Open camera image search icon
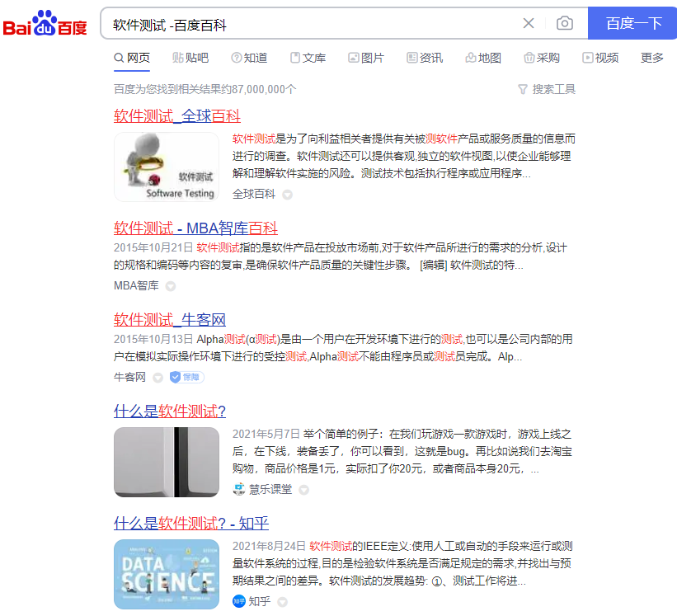 [x=564, y=23]
